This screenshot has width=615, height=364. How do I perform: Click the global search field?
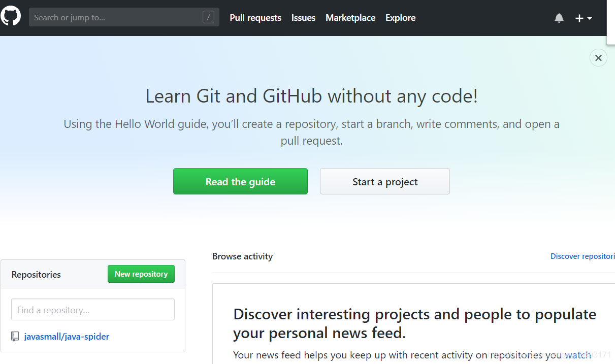coord(117,17)
